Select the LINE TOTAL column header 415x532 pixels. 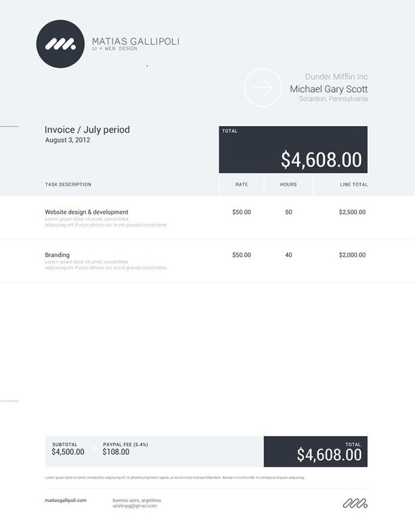tap(354, 185)
